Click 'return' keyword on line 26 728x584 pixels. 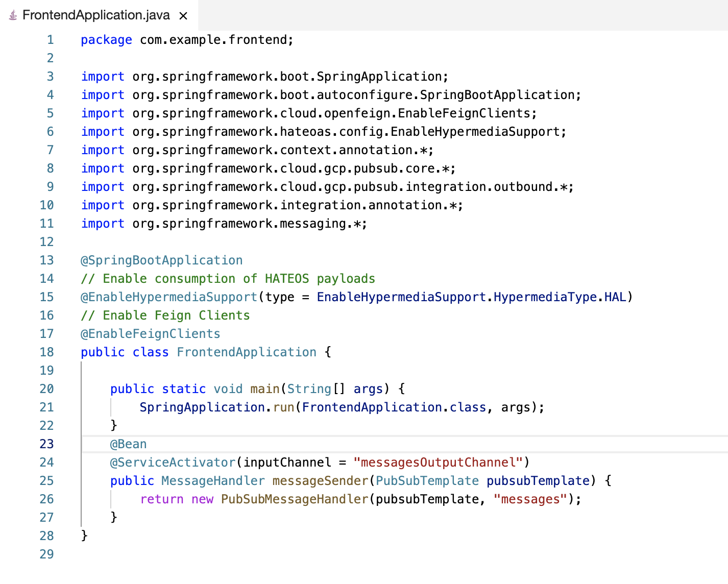(162, 499)
